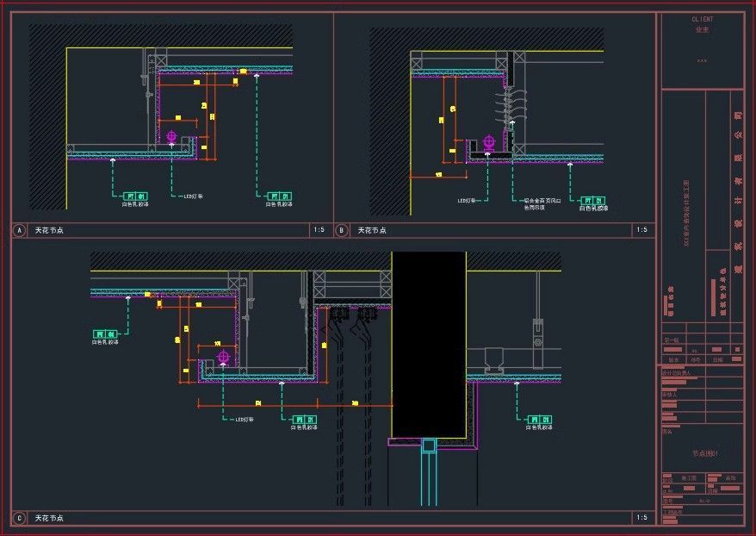Screen dimensions: 756x536
Task: Click the 节点图01 drawing name in title block
Action: tap(704, 453)
